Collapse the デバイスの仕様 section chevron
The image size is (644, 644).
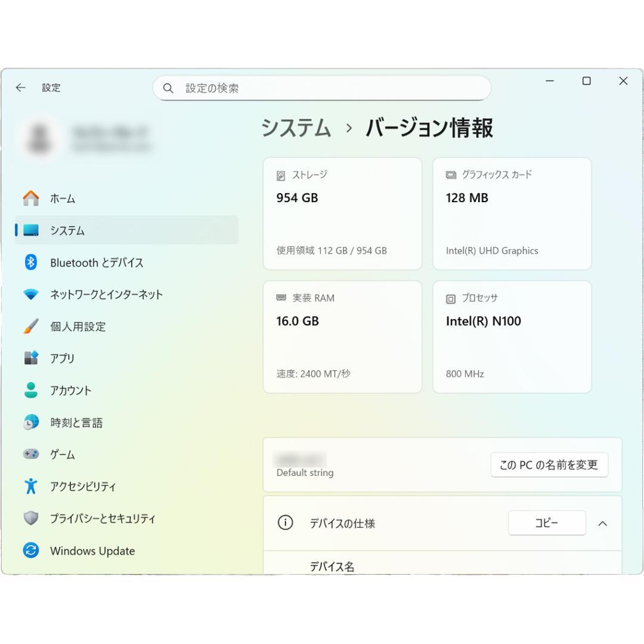[603, 524]
